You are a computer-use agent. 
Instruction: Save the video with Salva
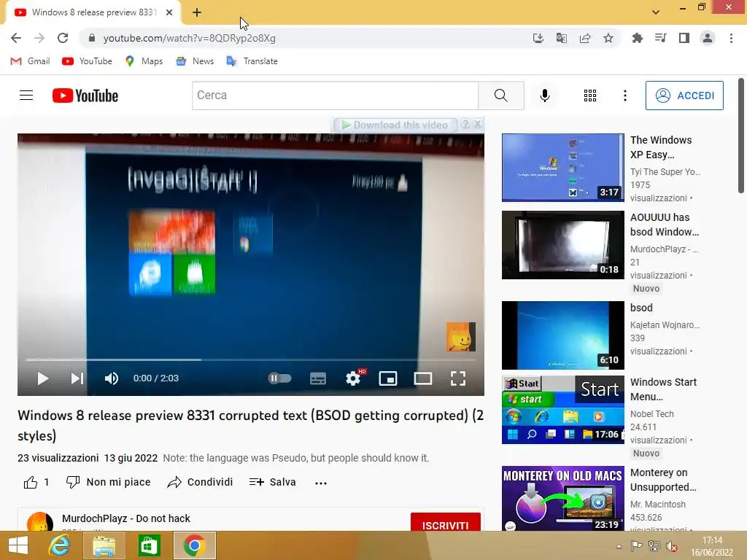tap(273, 483)
